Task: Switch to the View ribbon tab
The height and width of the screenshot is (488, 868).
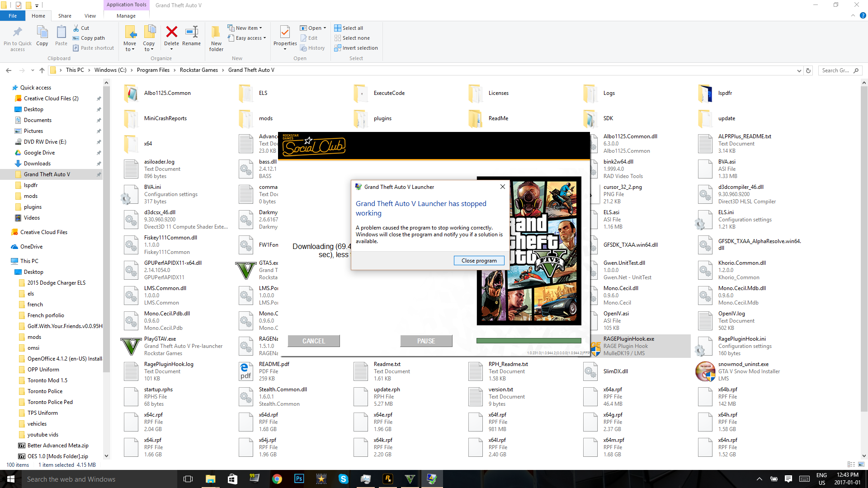Action: 90,16
